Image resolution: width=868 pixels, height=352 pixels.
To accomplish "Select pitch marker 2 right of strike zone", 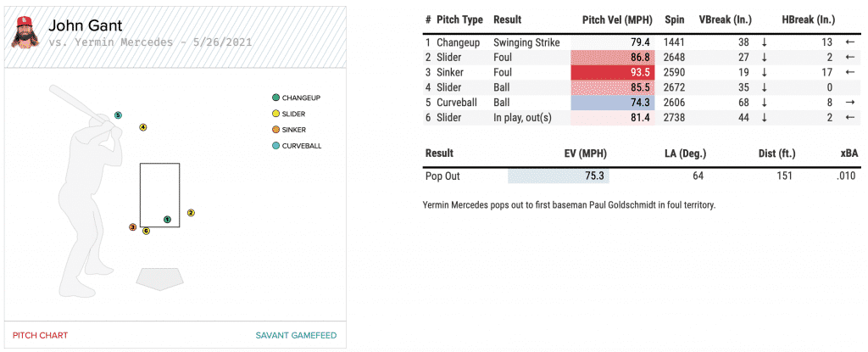I will point(191,213).
